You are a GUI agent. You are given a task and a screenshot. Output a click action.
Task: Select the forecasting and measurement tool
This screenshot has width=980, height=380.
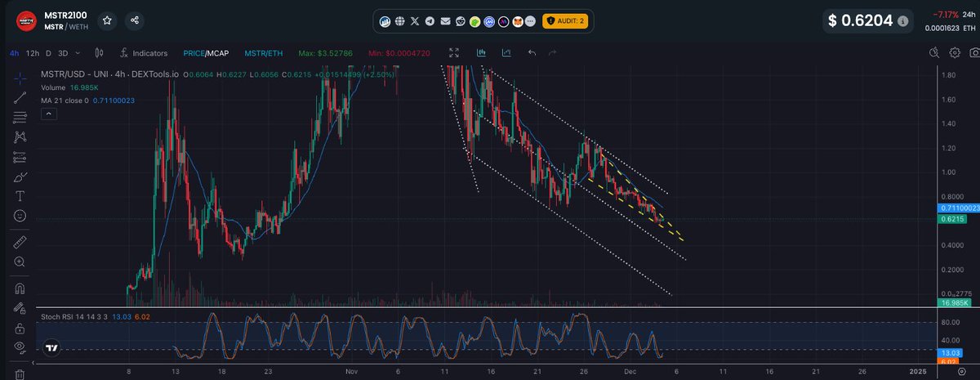click(20, 157)
